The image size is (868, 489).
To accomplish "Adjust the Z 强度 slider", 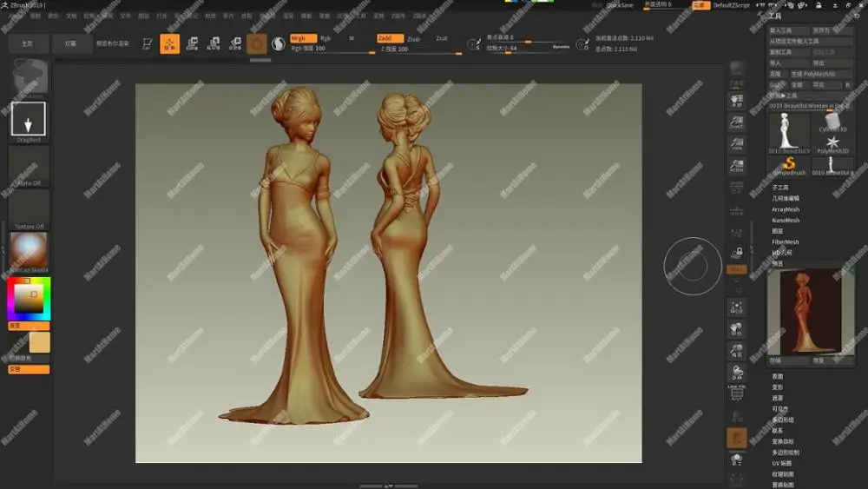I will pyautogui.click(x=421, y=49).
